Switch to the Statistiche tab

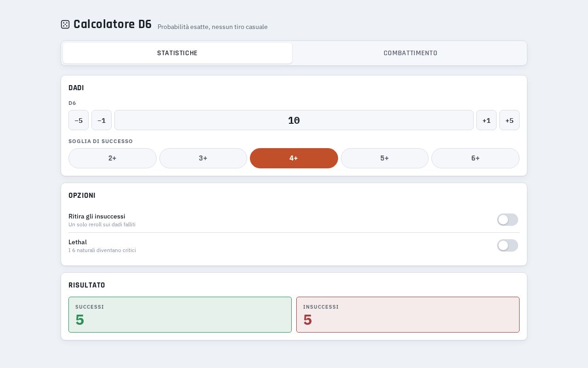click(x=177, y=53)
